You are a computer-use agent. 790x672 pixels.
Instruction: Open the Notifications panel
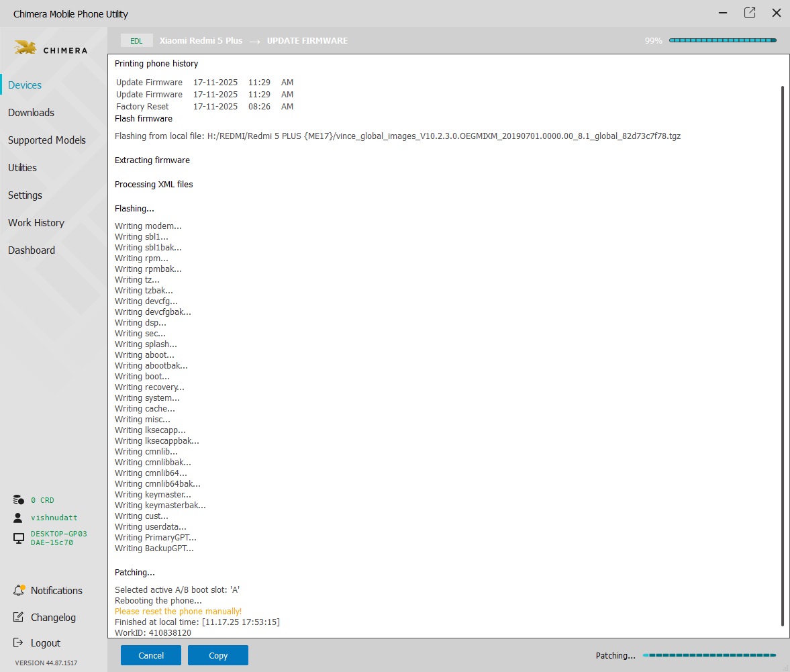coord(56,590)
